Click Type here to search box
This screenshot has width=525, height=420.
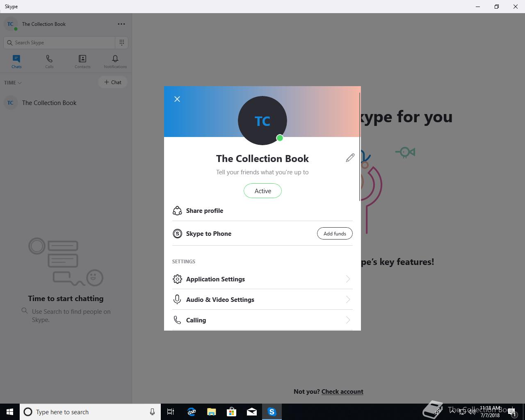click(x=90, y=412)
